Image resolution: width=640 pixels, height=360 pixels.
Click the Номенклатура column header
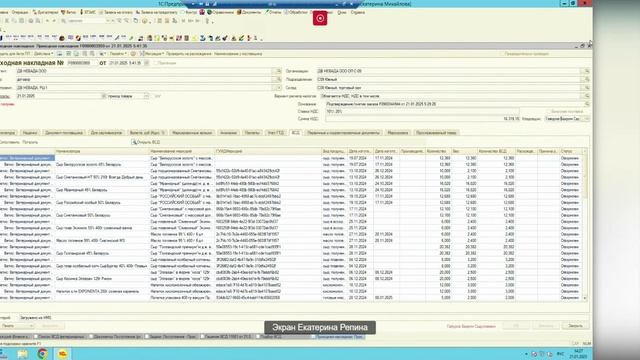[102, 151]
